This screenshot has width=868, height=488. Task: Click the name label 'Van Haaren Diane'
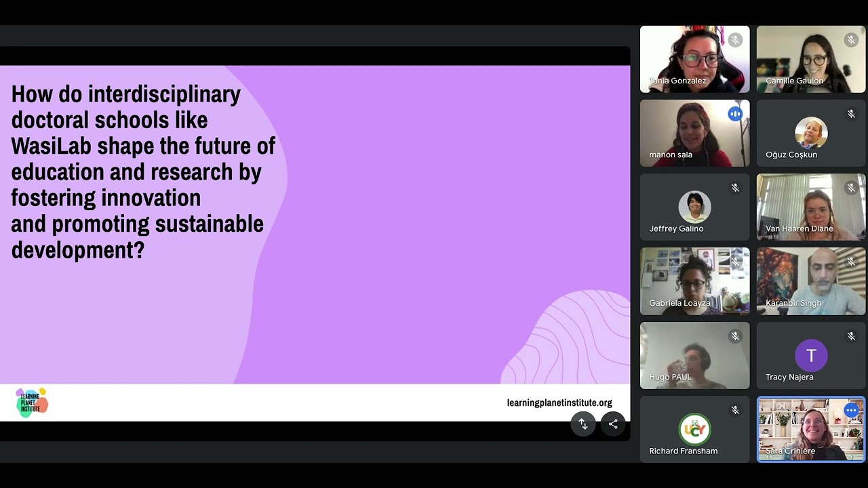pos(800,228)
